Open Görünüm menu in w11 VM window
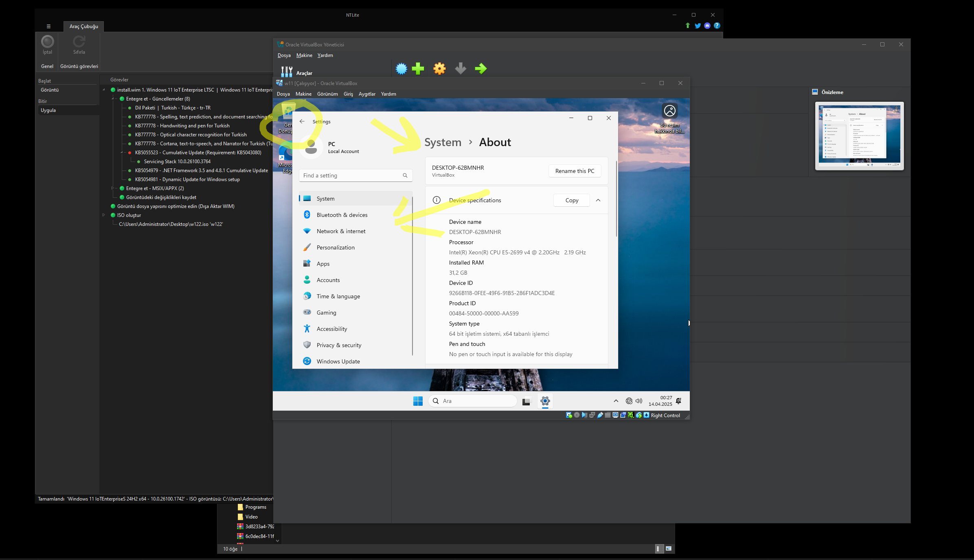974x560 pixels. [327, 94]
